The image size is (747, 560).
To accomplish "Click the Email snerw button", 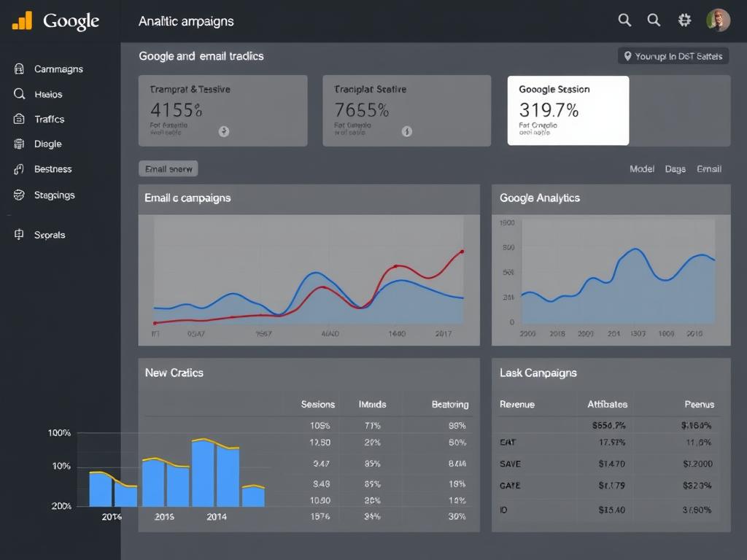I will click(169, 169).
